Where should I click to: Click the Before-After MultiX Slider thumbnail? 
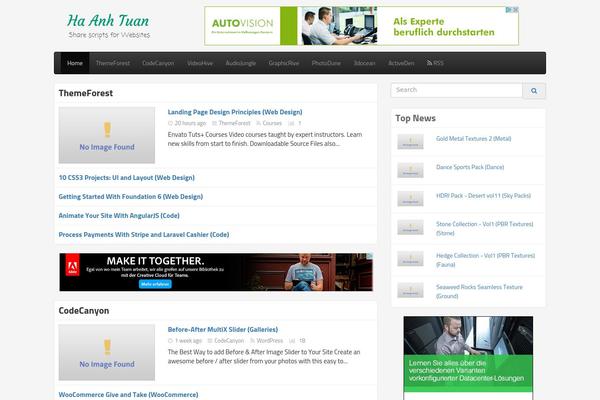pyautogui.click(x=107, y=353)
